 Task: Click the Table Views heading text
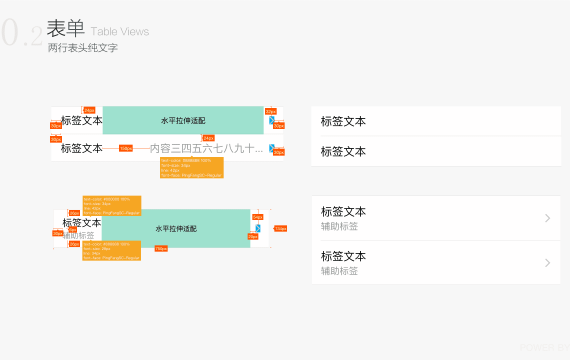pyautogui.click(x=120, y=32)
